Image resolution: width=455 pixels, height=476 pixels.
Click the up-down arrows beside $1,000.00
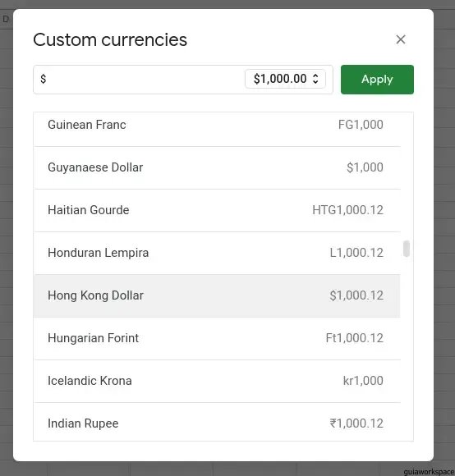coord(315,79)
